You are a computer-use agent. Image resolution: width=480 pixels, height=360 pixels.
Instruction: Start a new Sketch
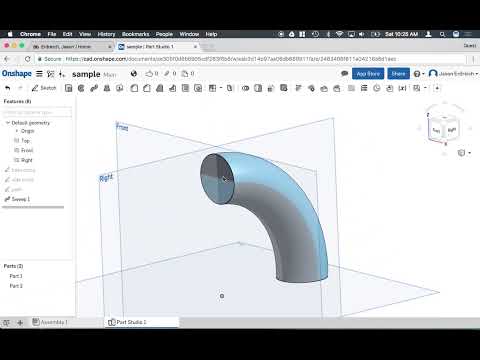click(x=44, y=88)
